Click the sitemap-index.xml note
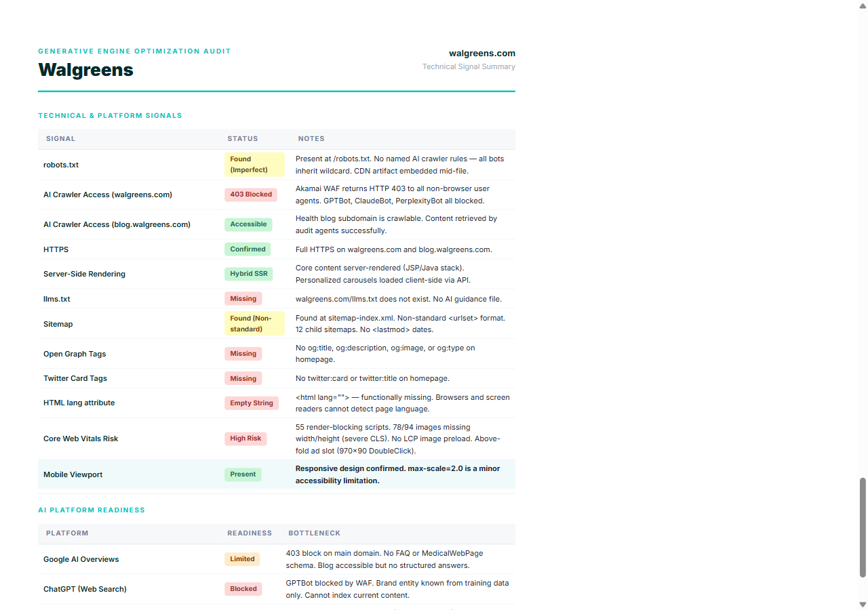Image resolution: width=868 pixels, height=610 pixels. [x=400, y=324]
